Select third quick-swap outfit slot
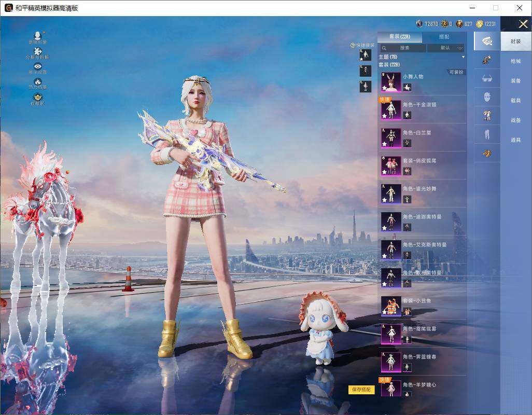Image resolution: width=532 pixels, height=415 pixels. 366,87
